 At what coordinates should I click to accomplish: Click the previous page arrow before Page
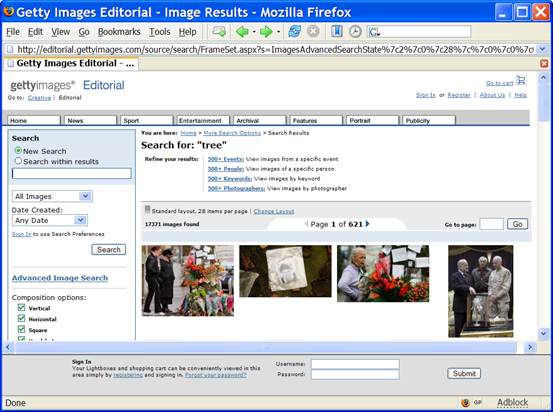coord(306,224)
